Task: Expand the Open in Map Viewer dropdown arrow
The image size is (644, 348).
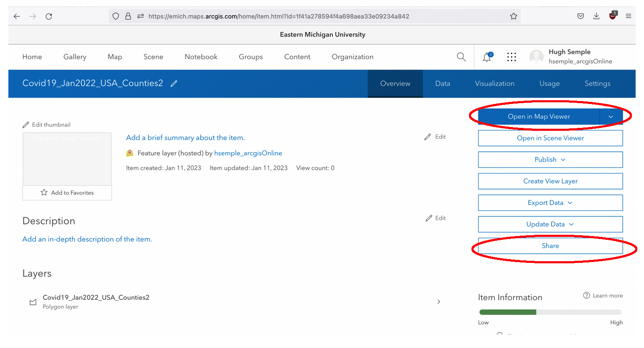Action: 611,117
